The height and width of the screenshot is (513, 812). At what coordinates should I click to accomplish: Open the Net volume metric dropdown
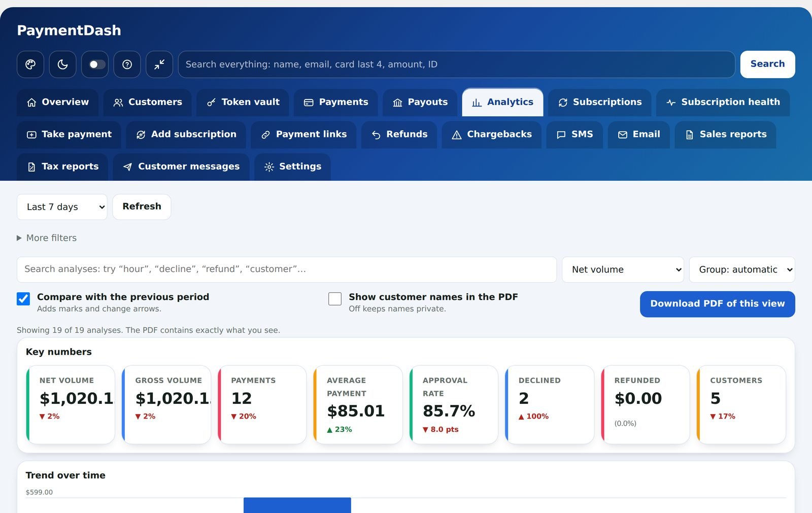(623, 269)
